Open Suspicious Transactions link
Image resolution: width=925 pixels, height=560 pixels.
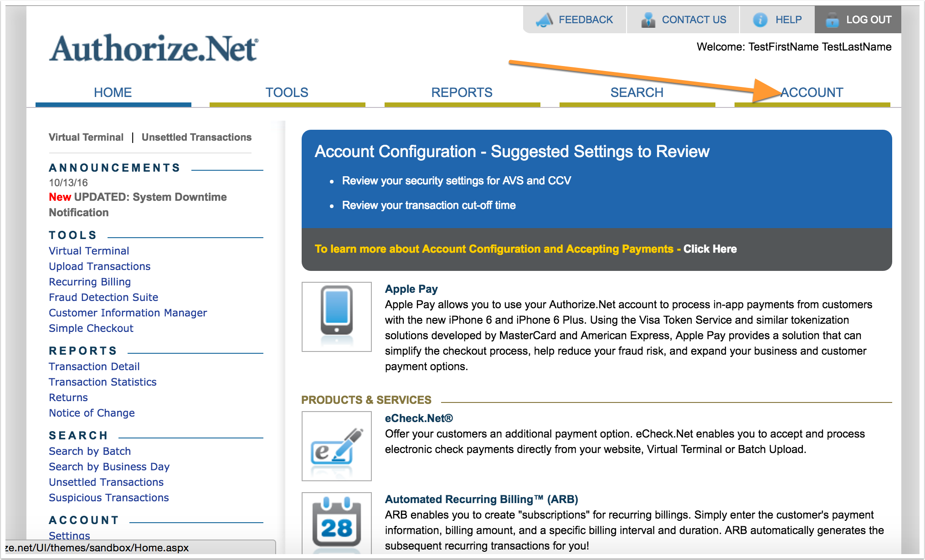[x=108, y=498]
